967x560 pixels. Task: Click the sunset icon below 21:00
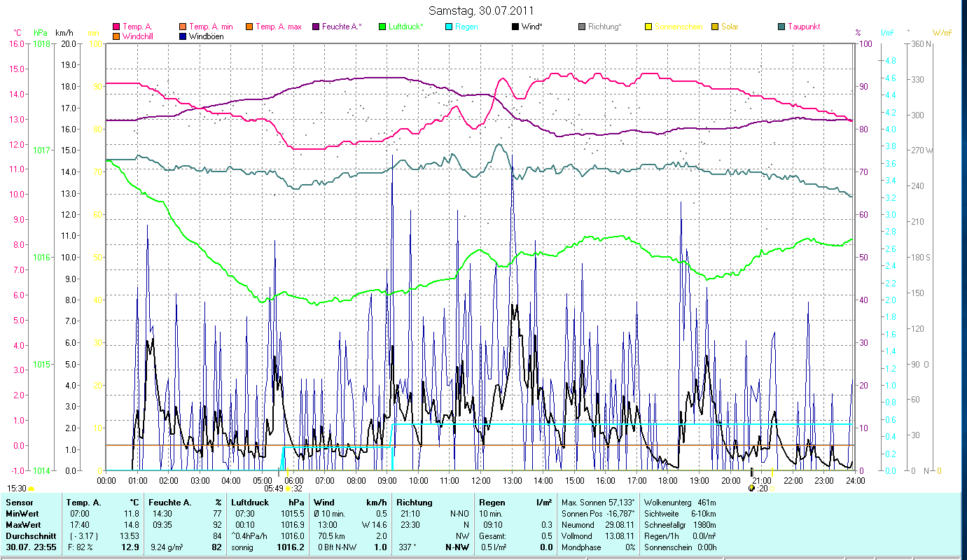(x=752, y=488)
